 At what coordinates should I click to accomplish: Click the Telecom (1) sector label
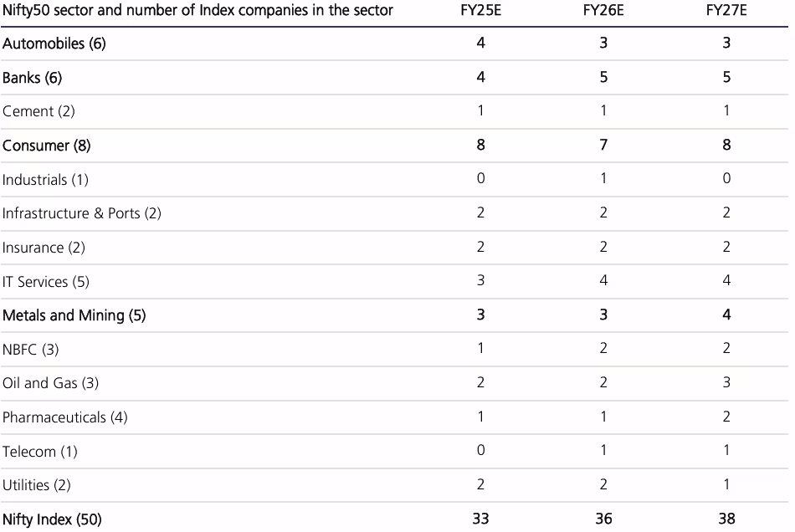[40, 452]
